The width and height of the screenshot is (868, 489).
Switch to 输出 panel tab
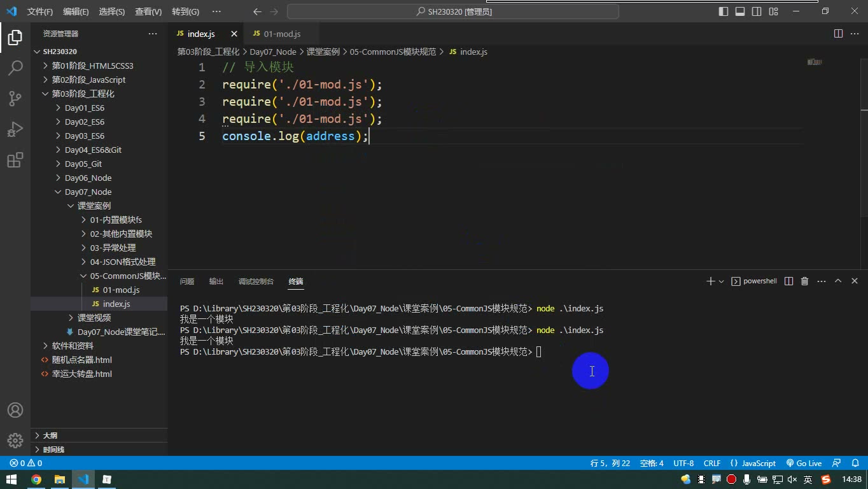click(216, 281)
